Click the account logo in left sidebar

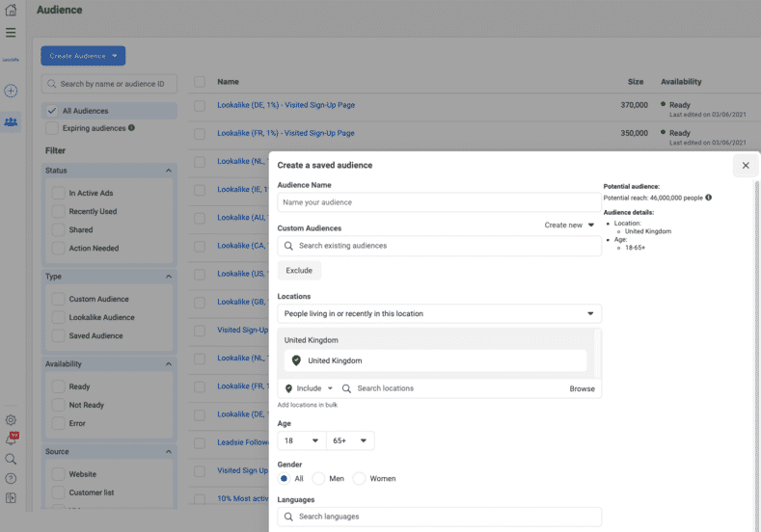[11, 60]
